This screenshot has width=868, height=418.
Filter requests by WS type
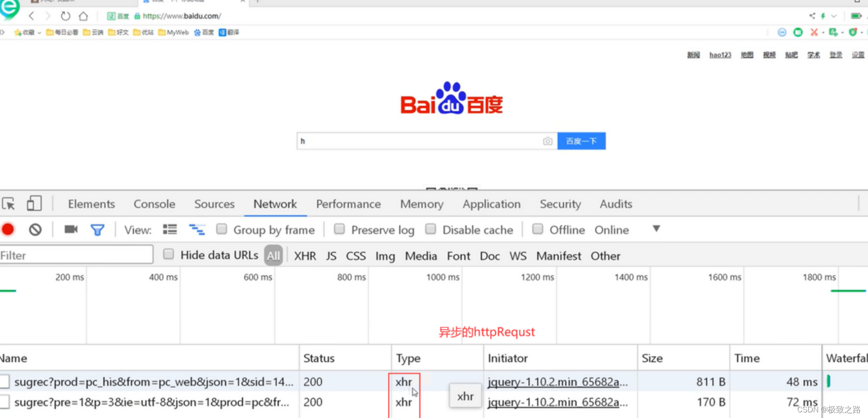click(x=518, y=256)
